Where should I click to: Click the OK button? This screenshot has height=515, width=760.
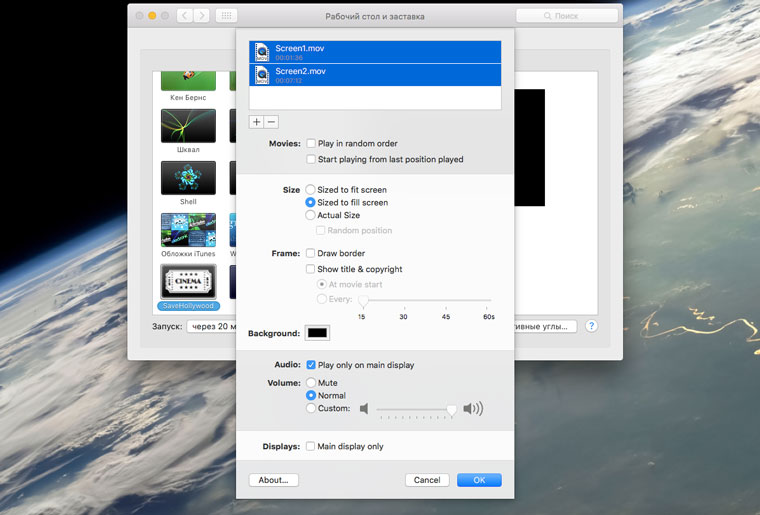[x=479, y=480]
